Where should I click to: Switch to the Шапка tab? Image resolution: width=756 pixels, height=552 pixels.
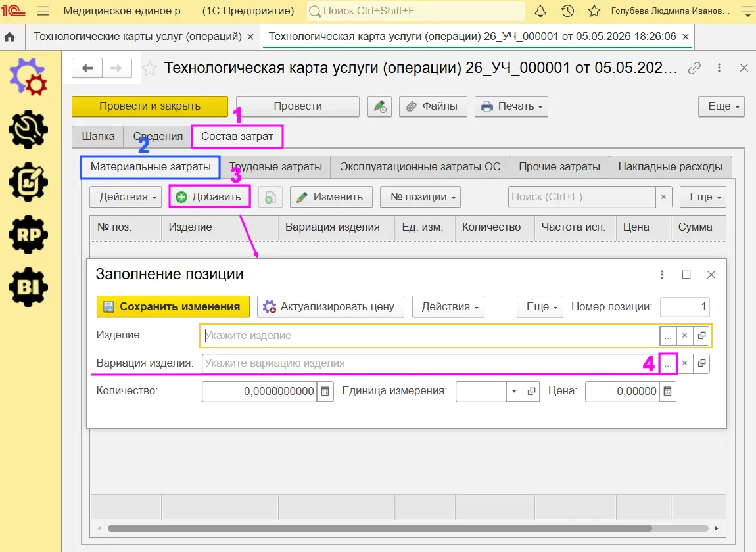click(98, 137)
